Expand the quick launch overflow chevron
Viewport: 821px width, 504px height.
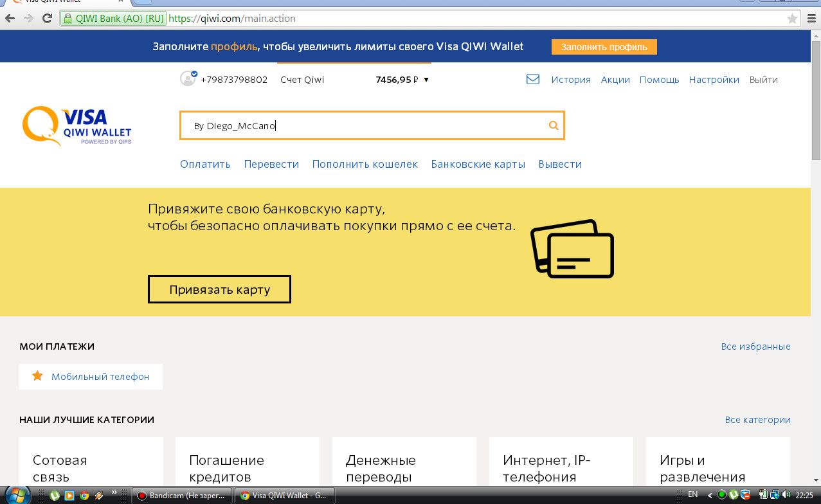point(114,492)
